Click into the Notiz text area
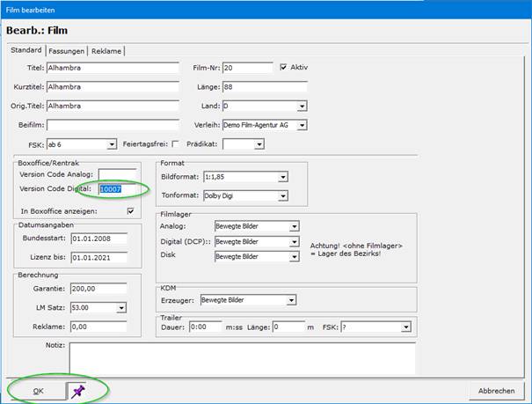Viewport: 532px width, 404px height. (242, 357)
